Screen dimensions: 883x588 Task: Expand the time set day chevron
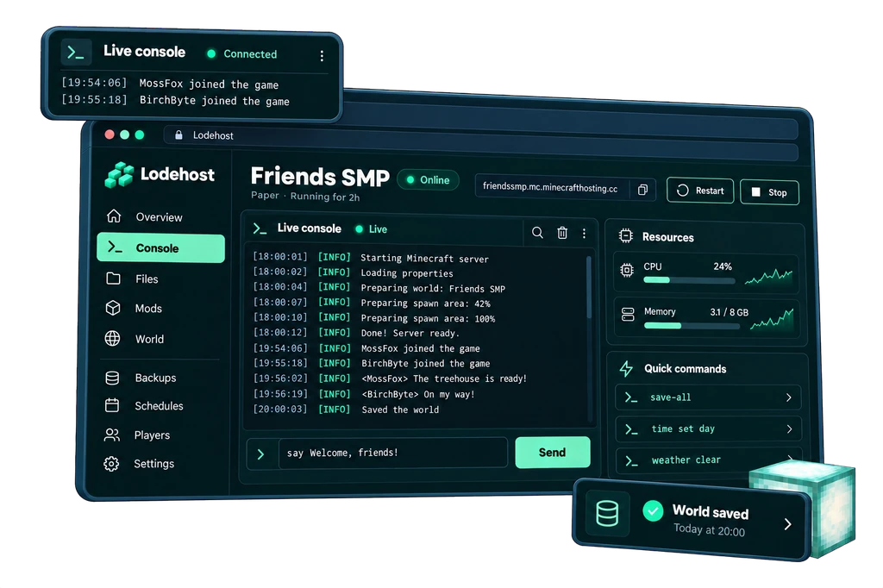(x=789, y=429)
